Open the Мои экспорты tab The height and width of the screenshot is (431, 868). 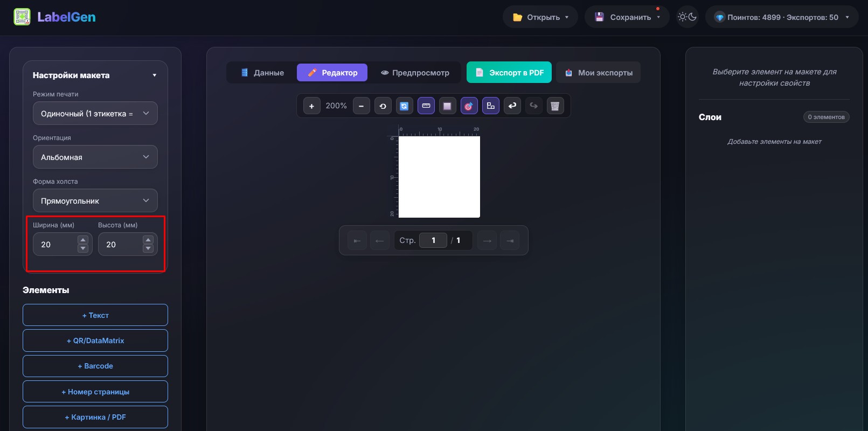point(599,73)
